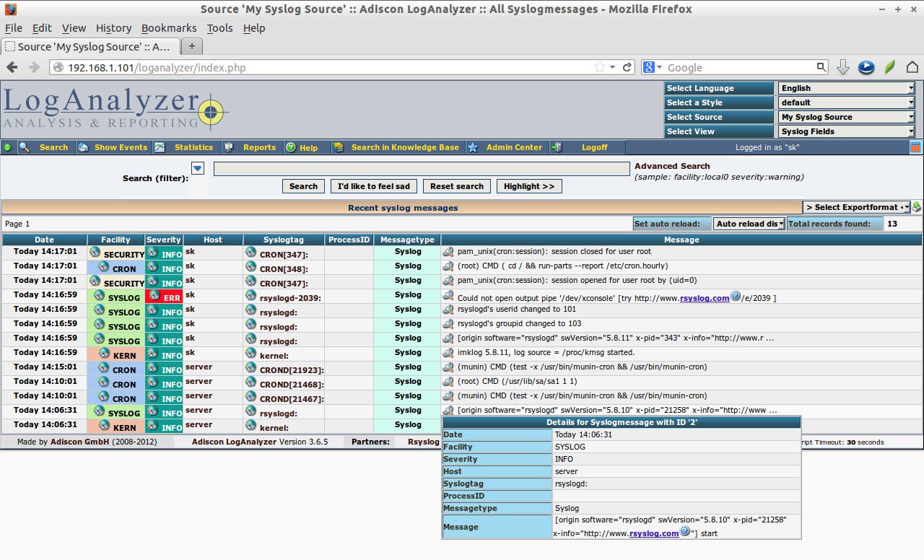Click the reload button in the address bar

pyautogui.click(x=627, y=67)
